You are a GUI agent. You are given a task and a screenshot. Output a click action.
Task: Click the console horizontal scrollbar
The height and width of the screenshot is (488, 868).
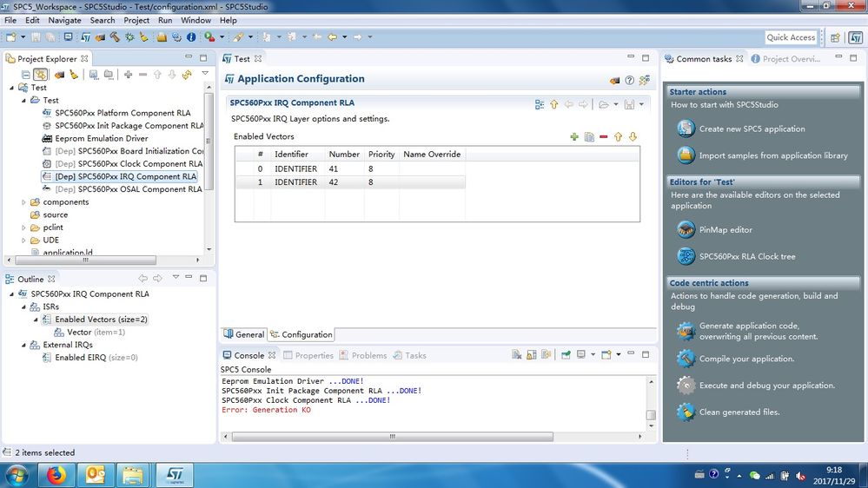(x=393, y=437)
